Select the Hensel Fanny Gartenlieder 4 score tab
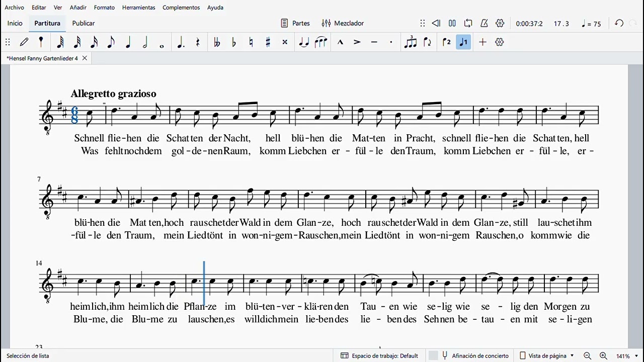The width and height of the screenshot is (644, 362). click(43, 58)
